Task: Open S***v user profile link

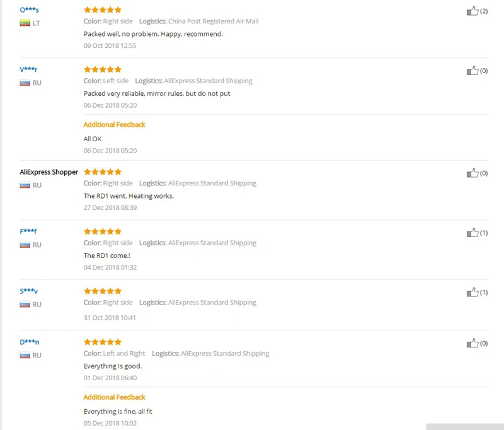Action: pyautogui.click(x=28, y=291)
